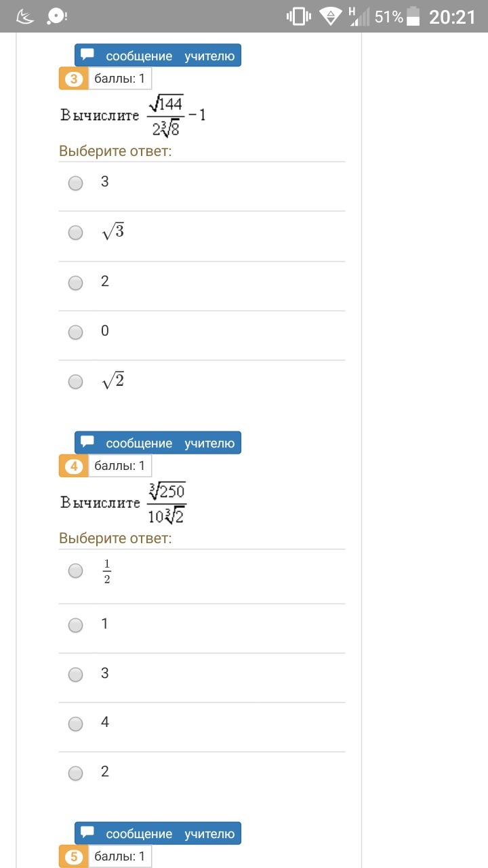This screenshot has width=488, height=868.
Task: Tap the mobile network signal icon
Action: (360, 16)
